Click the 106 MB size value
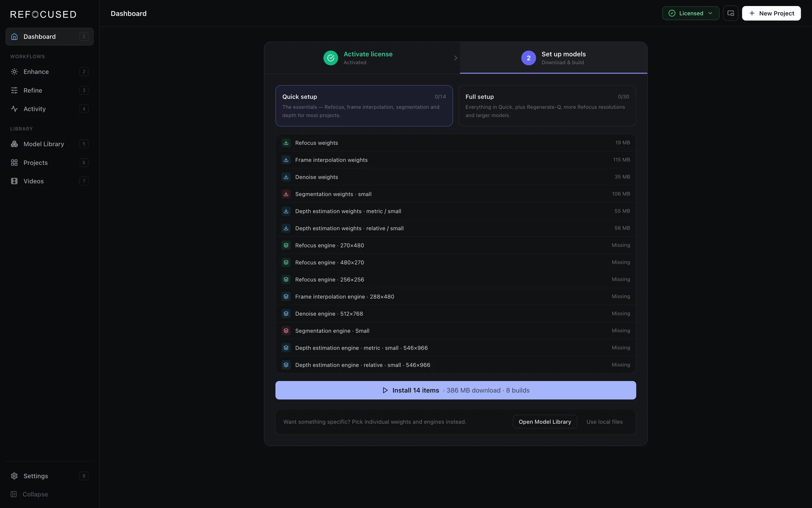Viewport: 812px width, 508px height. (621, 194)
